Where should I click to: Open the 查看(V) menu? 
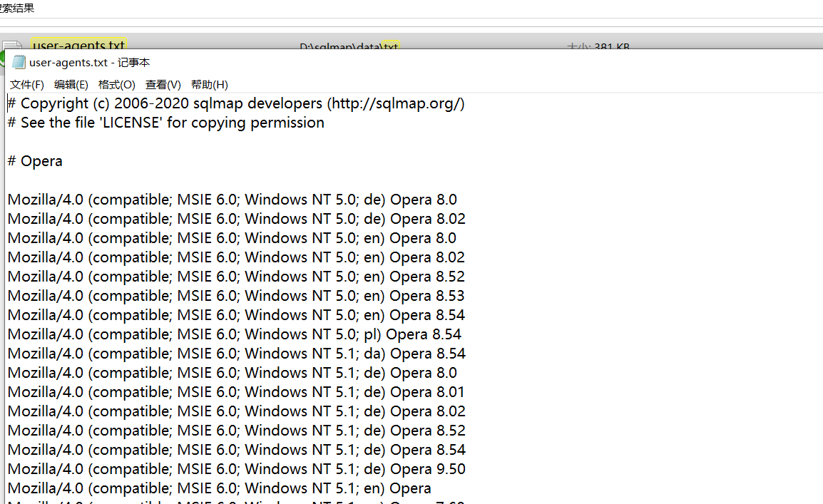pos(163,84)
